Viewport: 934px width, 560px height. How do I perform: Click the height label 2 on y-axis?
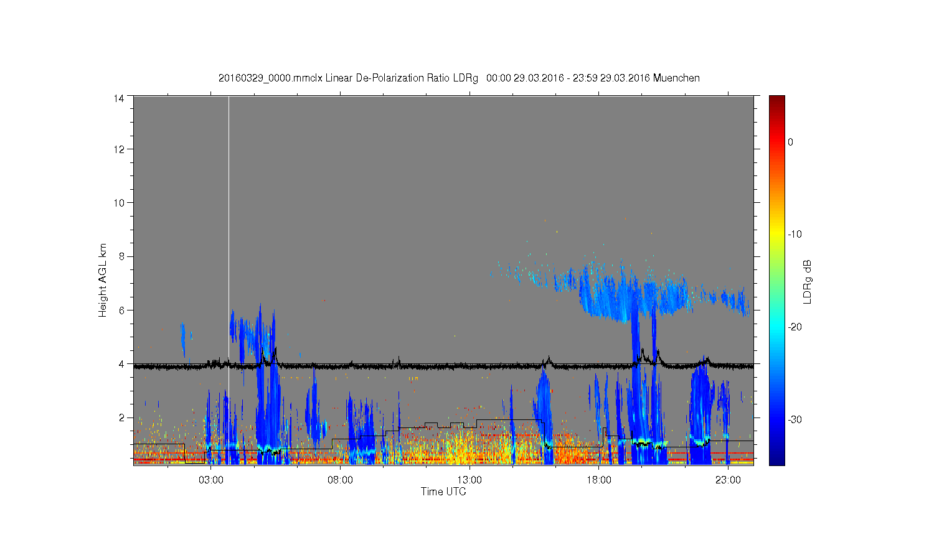point(121,417)
